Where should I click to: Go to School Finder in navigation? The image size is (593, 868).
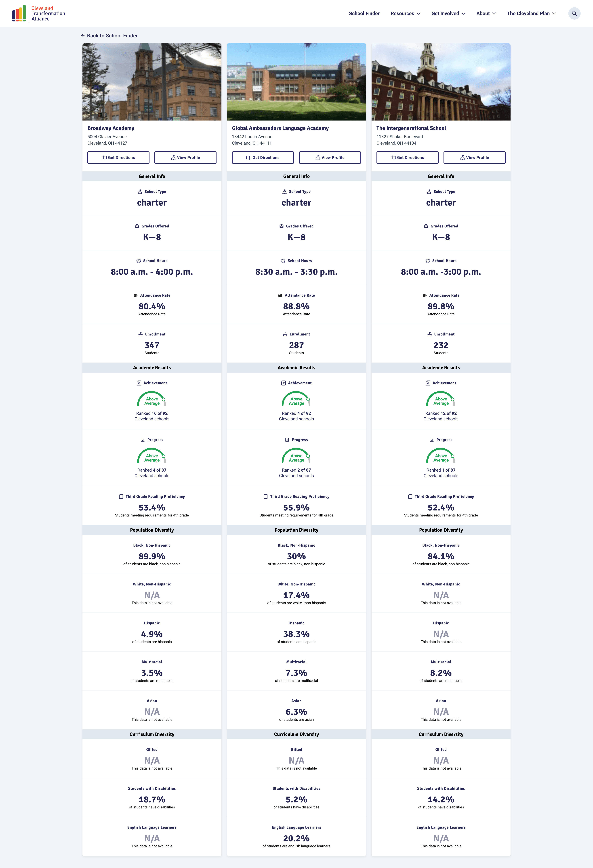point(364,13)
